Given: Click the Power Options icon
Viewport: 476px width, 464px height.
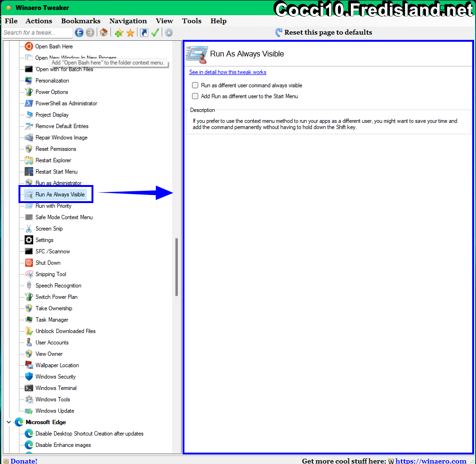Looking at the screenshot, I should [29, 92].
